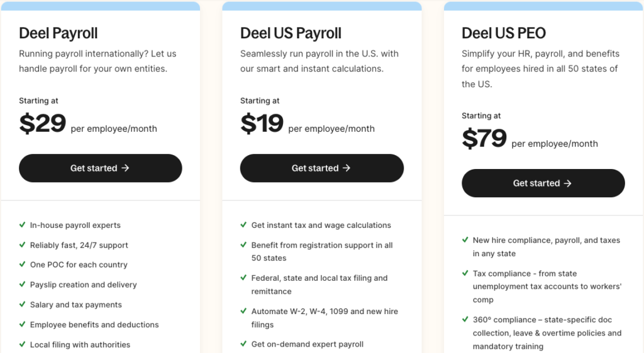Click the Deel US Payroll heading

[291, 33]
